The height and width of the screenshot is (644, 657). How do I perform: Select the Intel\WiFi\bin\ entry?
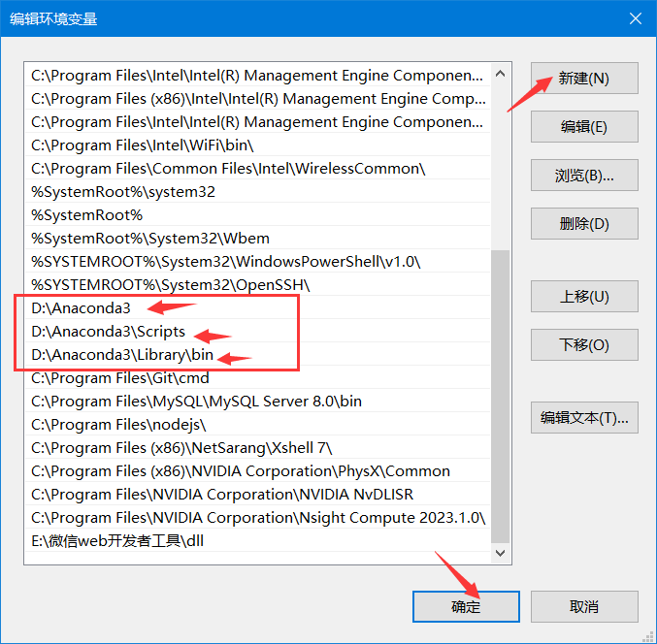257,145
